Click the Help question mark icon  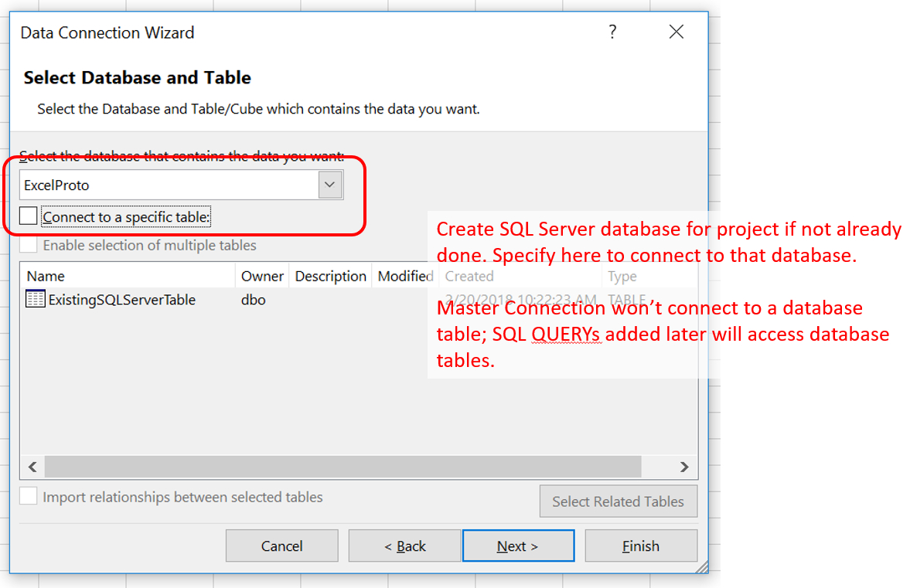612,32
